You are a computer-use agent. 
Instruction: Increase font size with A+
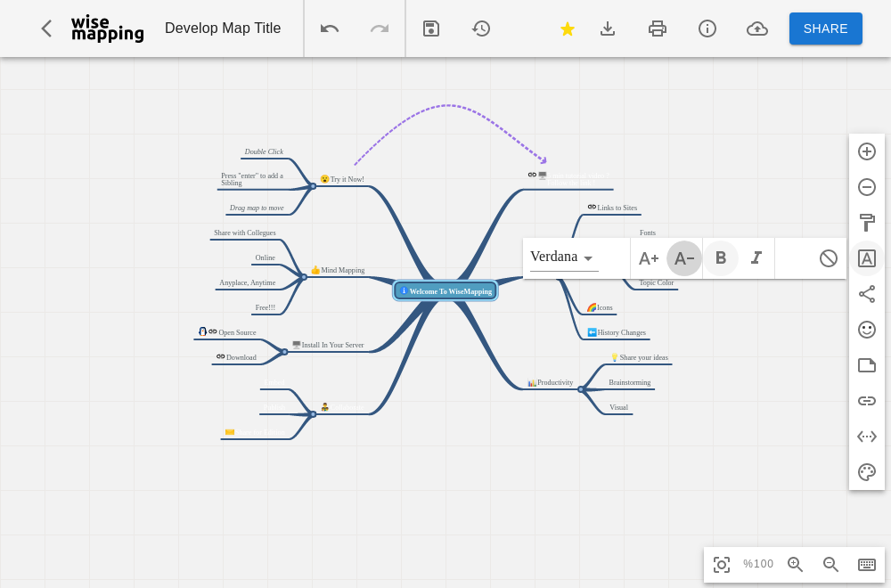point(649,258)
